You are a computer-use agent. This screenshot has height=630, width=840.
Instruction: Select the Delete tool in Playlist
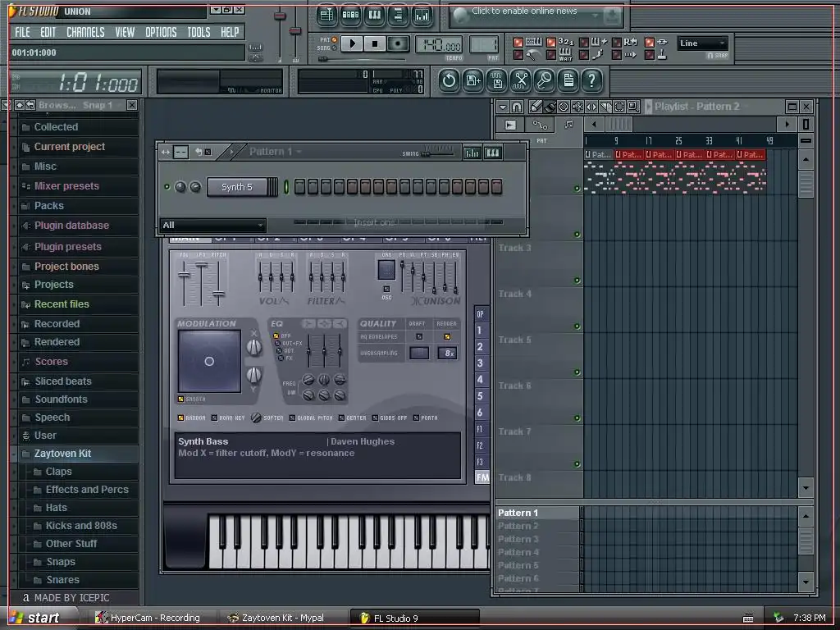pyautogui.click(x=564, y=107)
